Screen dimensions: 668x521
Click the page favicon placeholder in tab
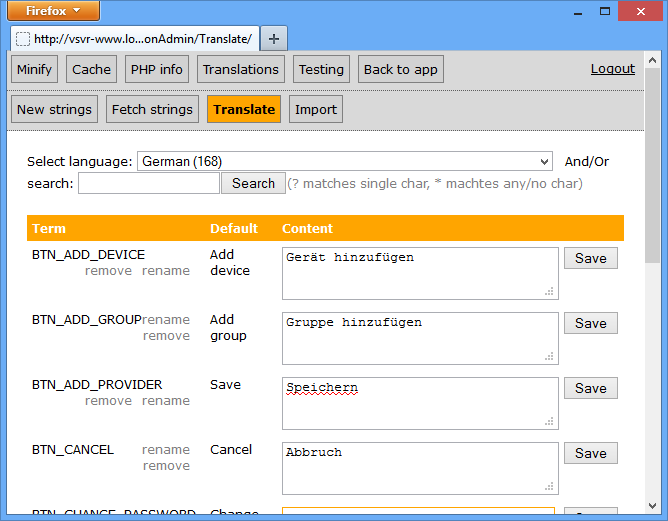23,39
